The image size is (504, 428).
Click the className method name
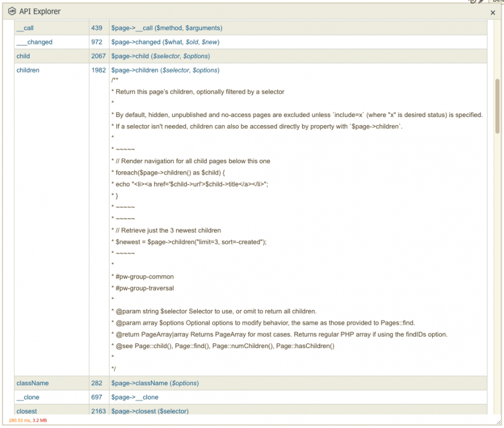pos(32,383)
